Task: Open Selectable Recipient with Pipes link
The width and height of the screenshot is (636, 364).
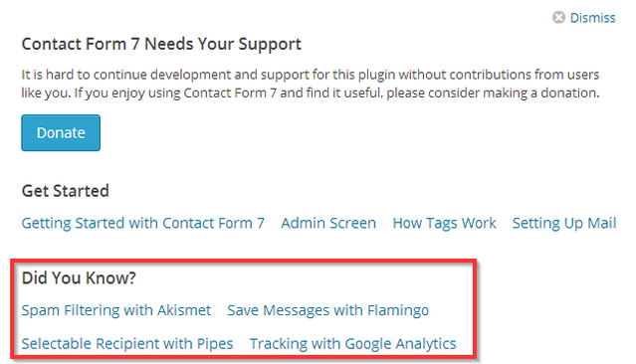Action: tap(127, 344)
